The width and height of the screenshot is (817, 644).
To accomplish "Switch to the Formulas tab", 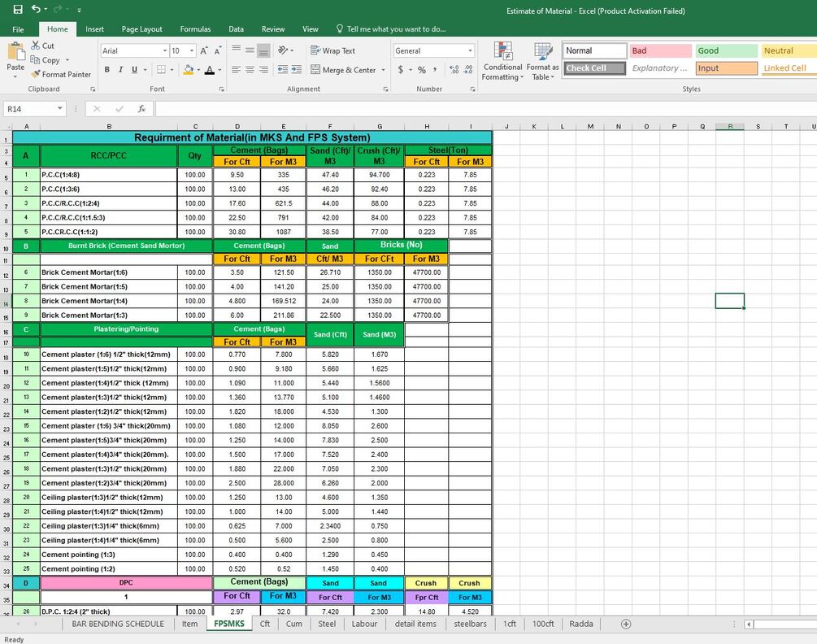I will tap(195, 29).
